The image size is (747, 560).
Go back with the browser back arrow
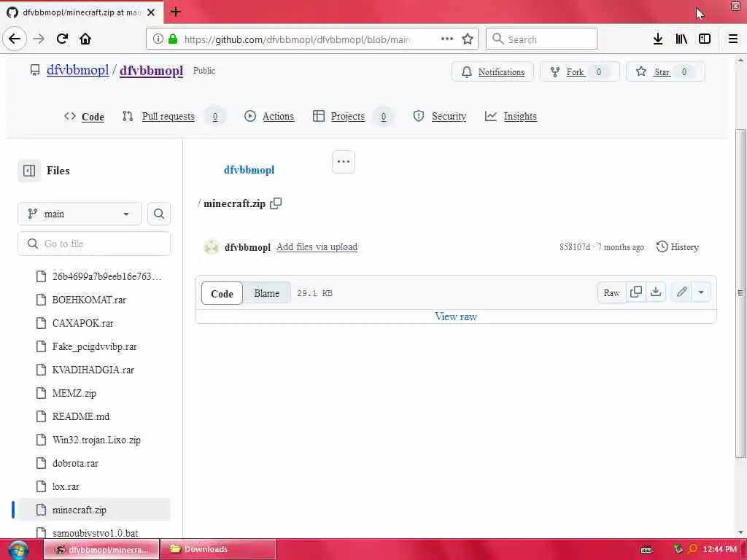(x=15, y=39)
